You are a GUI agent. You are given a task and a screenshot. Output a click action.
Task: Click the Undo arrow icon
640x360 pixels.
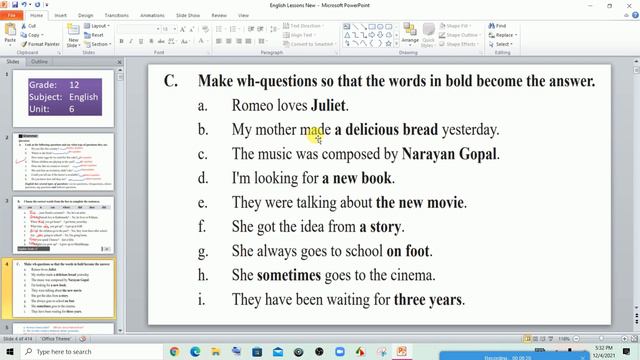[24, 4]
